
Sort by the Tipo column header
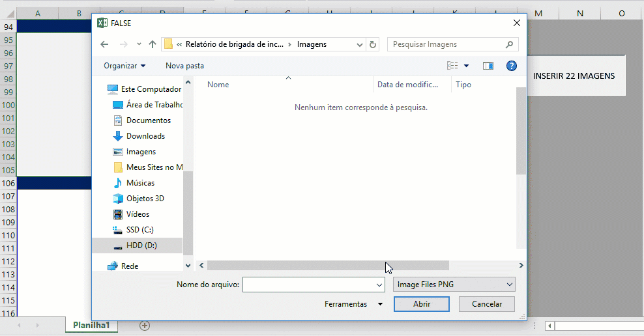coord(463,85)
